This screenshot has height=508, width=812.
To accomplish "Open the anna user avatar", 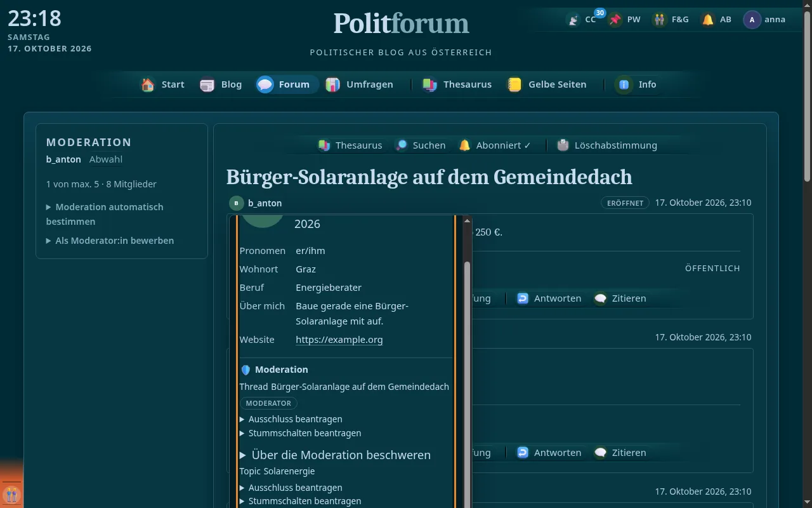I will (x=752, y=20).
